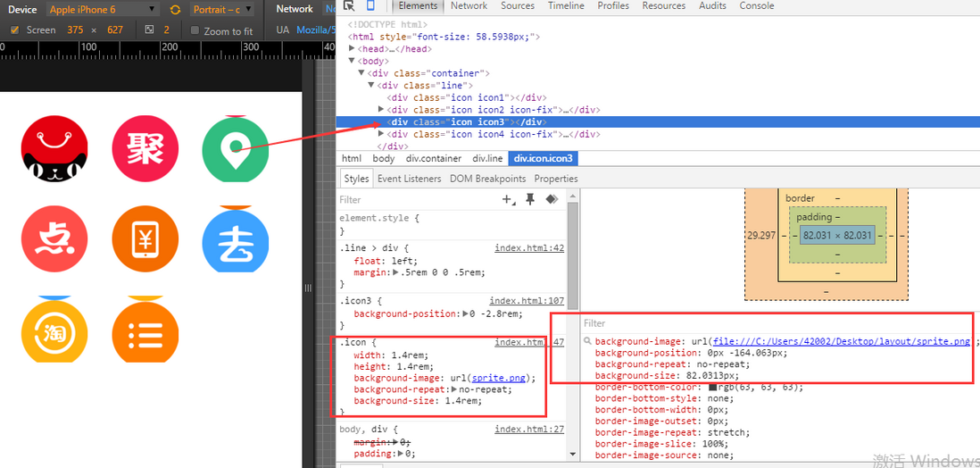This screenshot has height=468, width=980.
Task: Click the magnifier icon beside background-image
Action: (587, 341)
